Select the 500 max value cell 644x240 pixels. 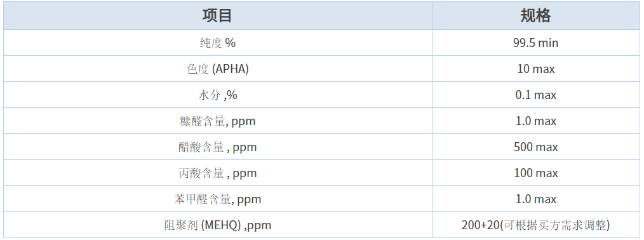(x=535, y=147)
